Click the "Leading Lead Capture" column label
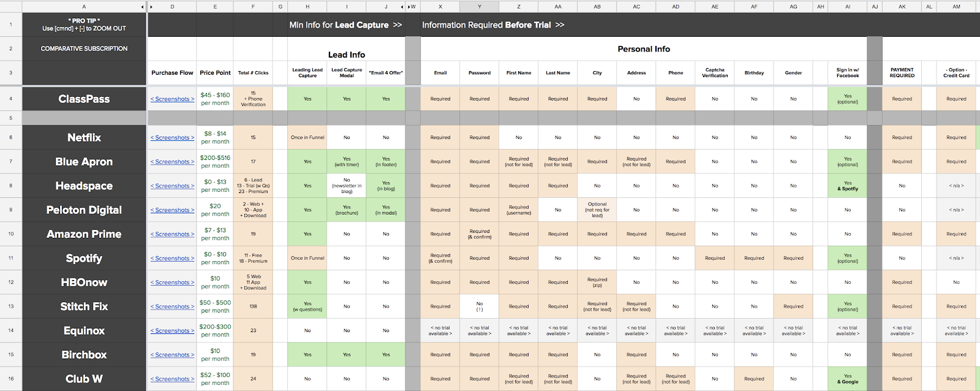Image resolution: width=980 pixels, height=391 pixels. (x=307, y=73)
